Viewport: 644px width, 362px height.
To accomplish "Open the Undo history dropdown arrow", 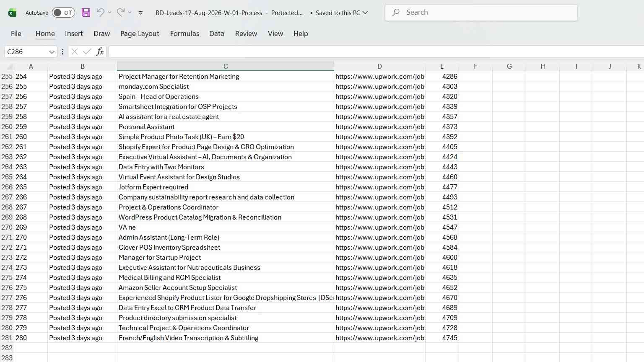I will [110, 13].
